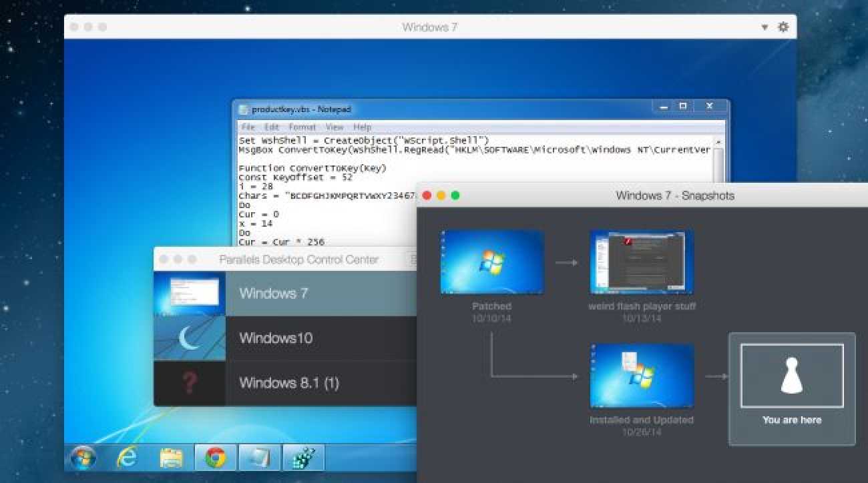The image size is (868, 483).
Task: Open the Windows Start menu orb
Action: 83,458
